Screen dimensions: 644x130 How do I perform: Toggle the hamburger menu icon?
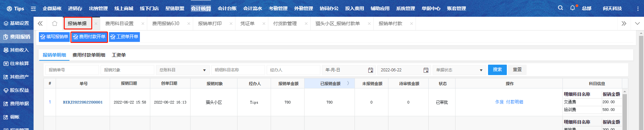pos(33,8)
